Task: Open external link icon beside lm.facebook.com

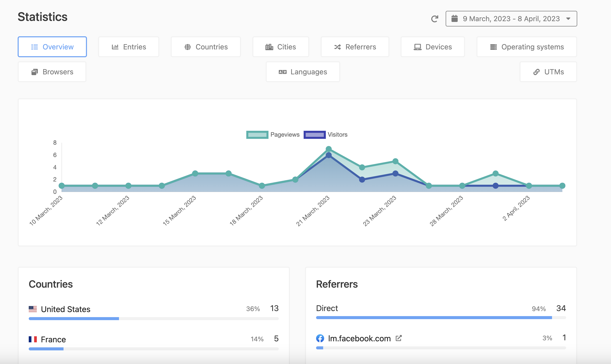Action: 399,338
